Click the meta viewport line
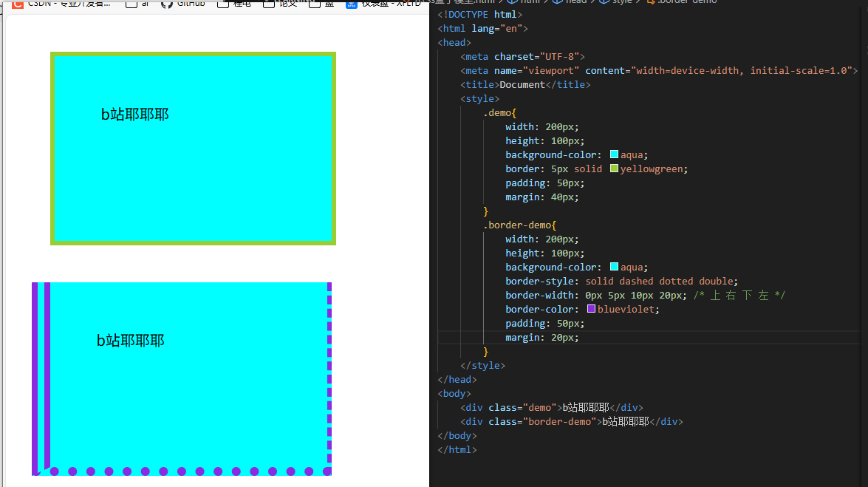 (x=659, y=70)
